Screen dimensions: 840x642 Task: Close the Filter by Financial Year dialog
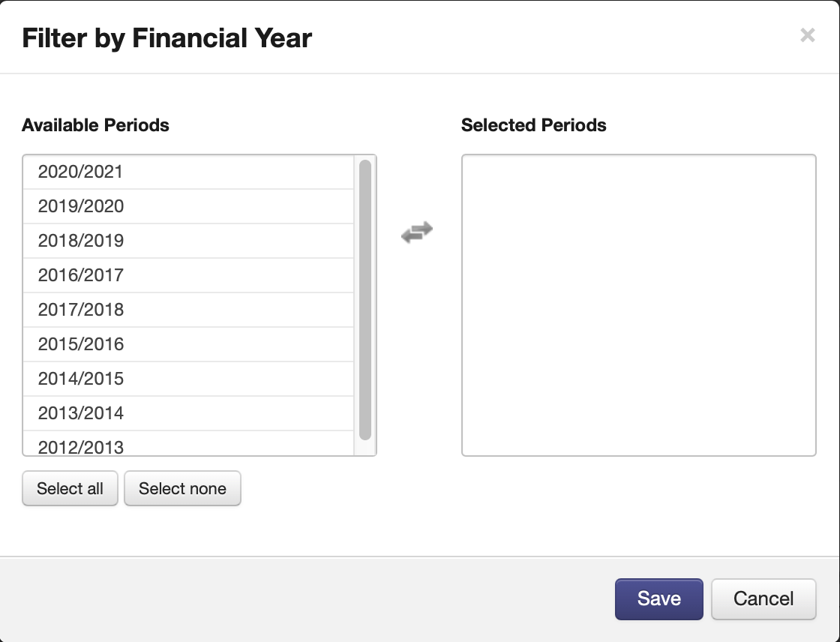807,34
